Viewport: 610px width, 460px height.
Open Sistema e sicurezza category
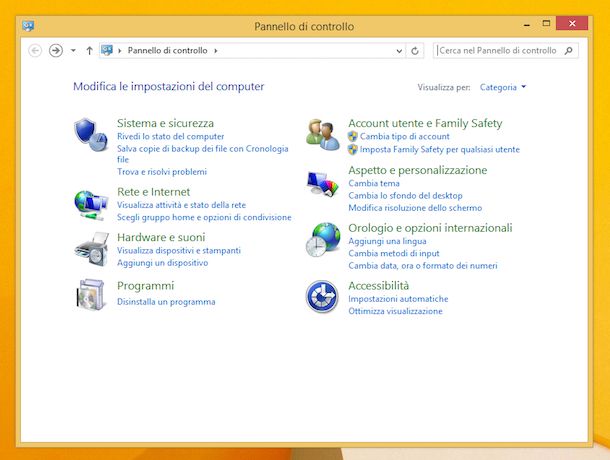click(x=165, y=123)
